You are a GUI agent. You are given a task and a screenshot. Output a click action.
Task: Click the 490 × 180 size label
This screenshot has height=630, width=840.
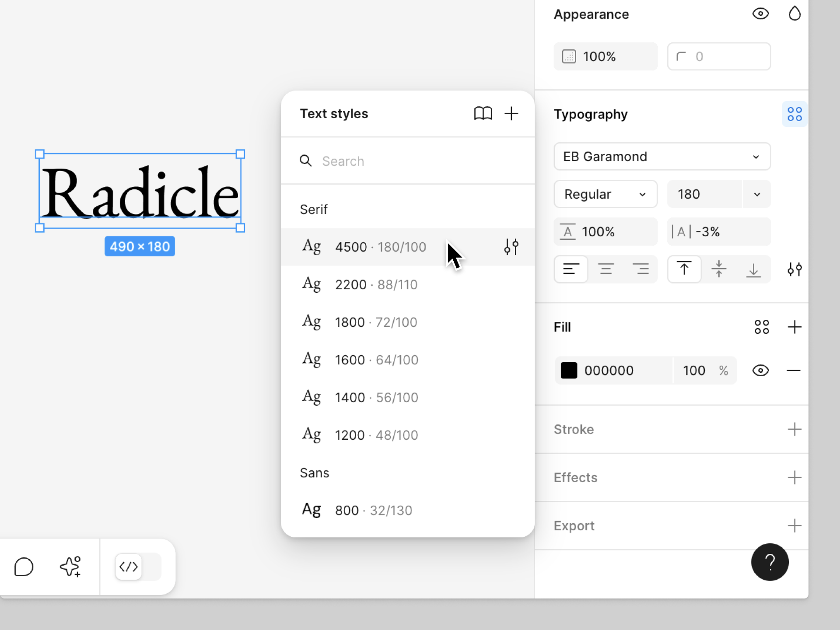[x=140, y=246]
